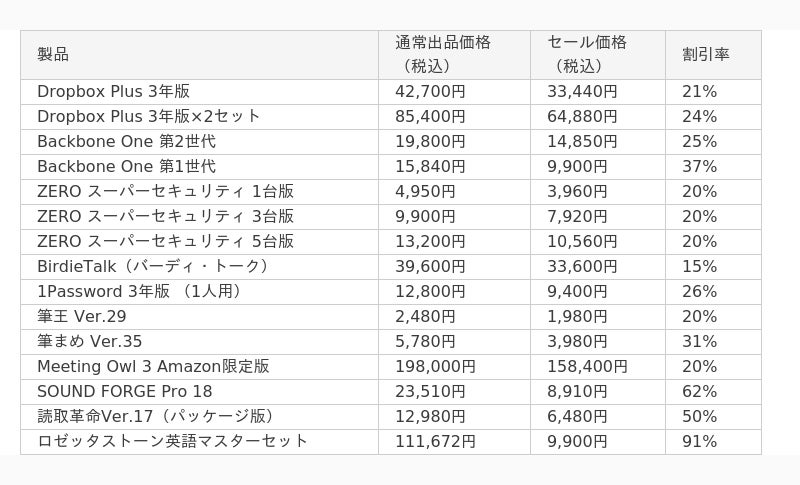Select the Dropbox Plus 3年版×2セット row

coord(391,117)
